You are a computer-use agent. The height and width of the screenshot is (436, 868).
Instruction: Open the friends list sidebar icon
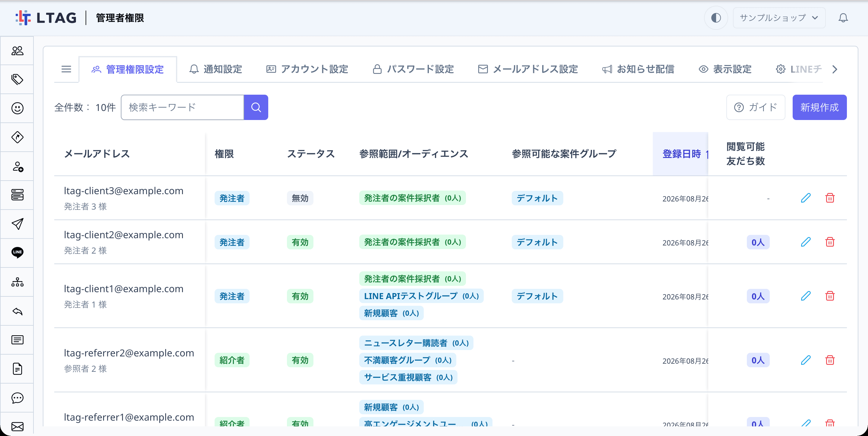coord(17,51)
